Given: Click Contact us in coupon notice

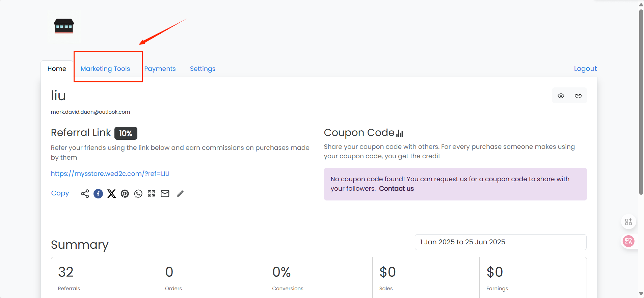Looking at the screenshot, I should click(396, 189).
